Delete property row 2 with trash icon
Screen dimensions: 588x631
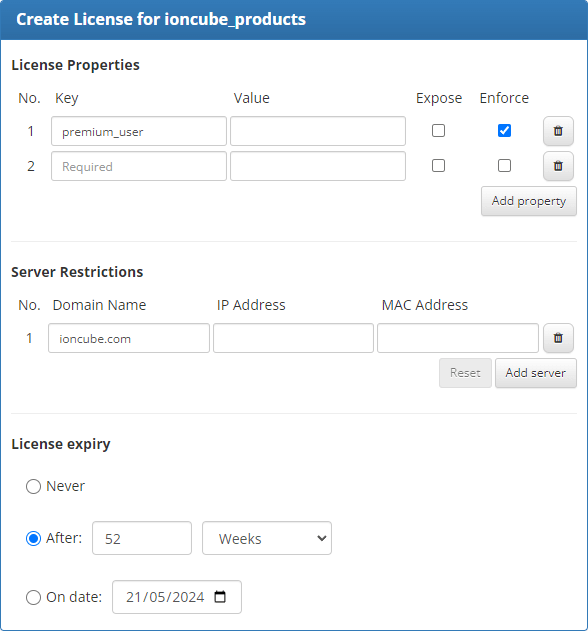pyautogui.click(x=558, y=166)
